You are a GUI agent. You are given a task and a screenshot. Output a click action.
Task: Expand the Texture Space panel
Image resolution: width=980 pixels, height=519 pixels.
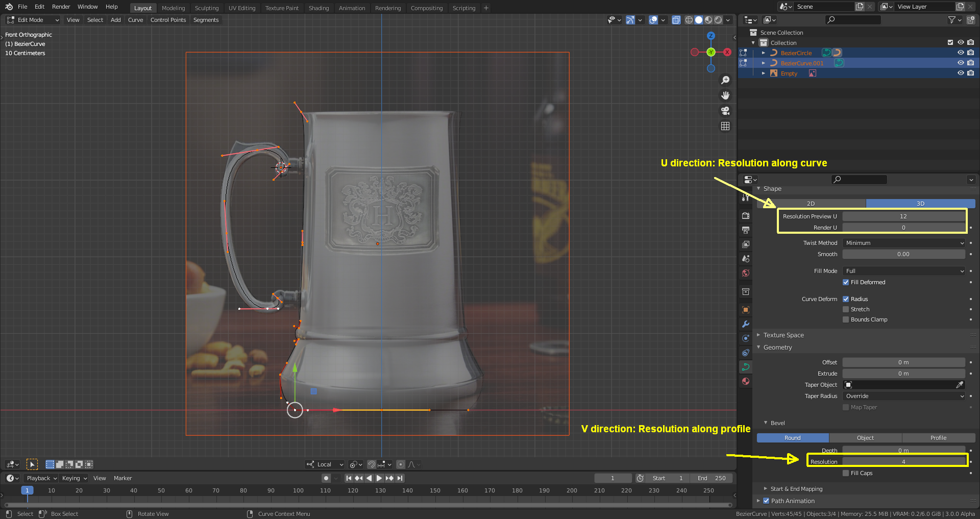(758, 335)
